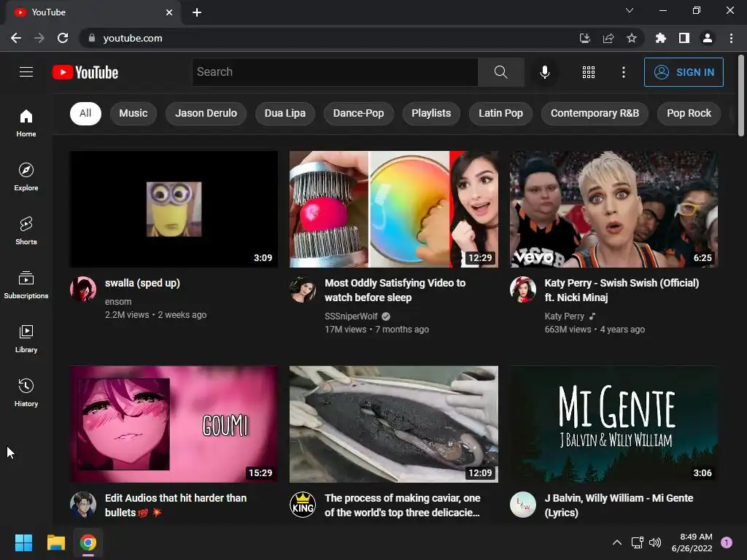Open J Balvin Mi Gente title

pos(619,505)
